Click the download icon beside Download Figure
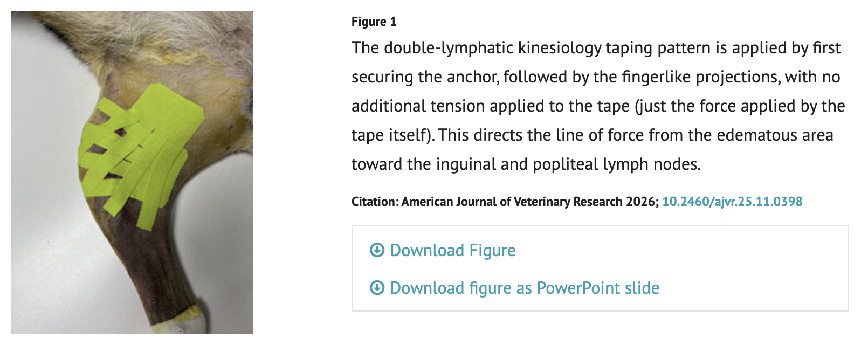Viewport: 868px width, 345px height. (377, 250)
